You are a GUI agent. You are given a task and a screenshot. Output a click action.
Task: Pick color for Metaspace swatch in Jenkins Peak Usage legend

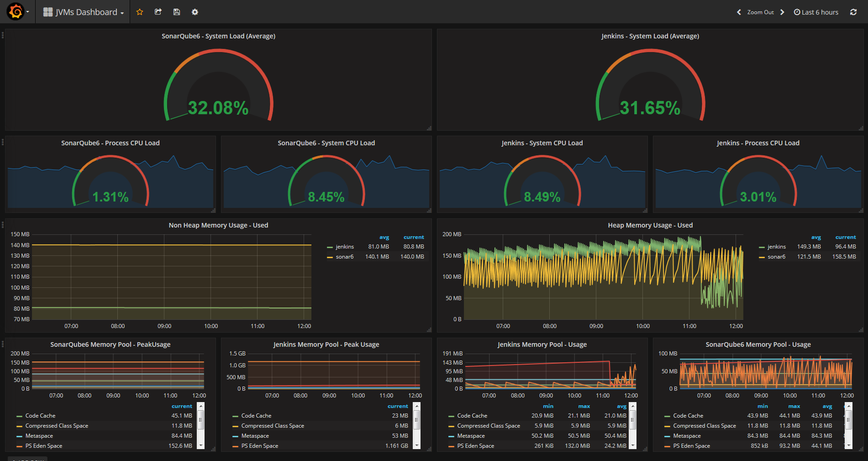pyautogui.click(x=235, y=436)
